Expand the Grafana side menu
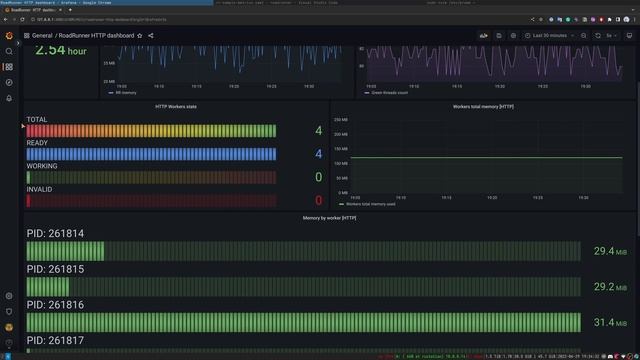This screenshot has height=360, width=640. coord(18,43)
